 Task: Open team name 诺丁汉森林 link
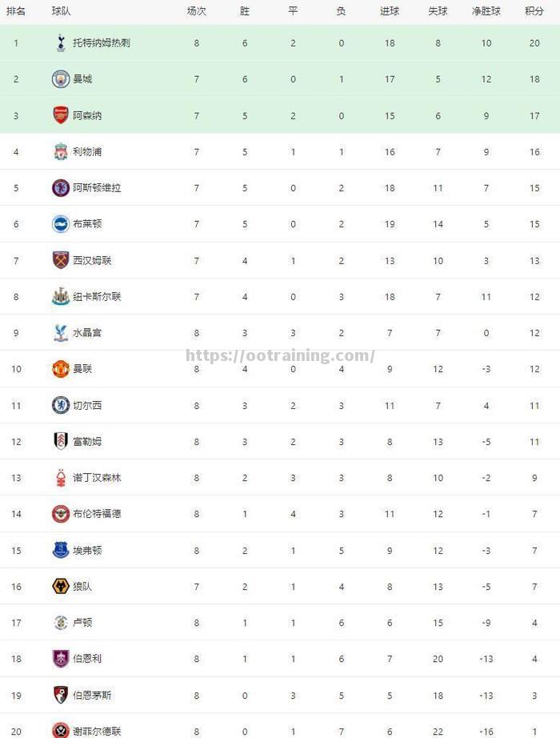[x=97, y=478]
